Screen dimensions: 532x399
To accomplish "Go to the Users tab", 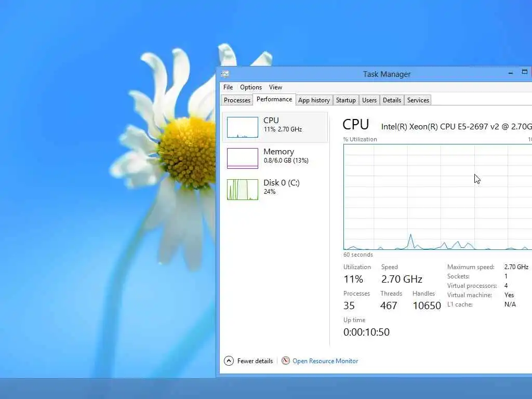I will [x=369, y=100].
